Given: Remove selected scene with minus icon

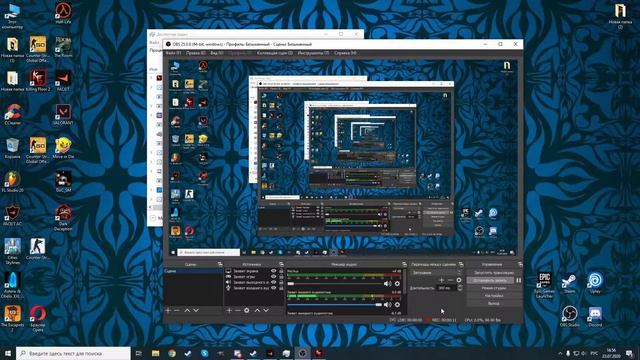Looking at the screenshot, I should click(177, 311).
